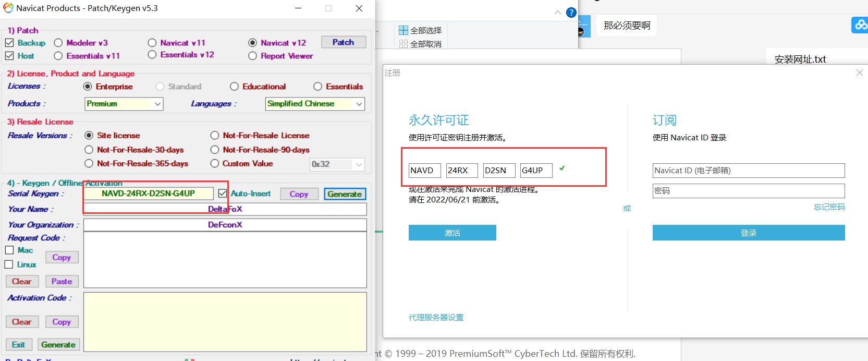868x361 pixels.
Task: Clear the Activation Code field
Action: 22,322
